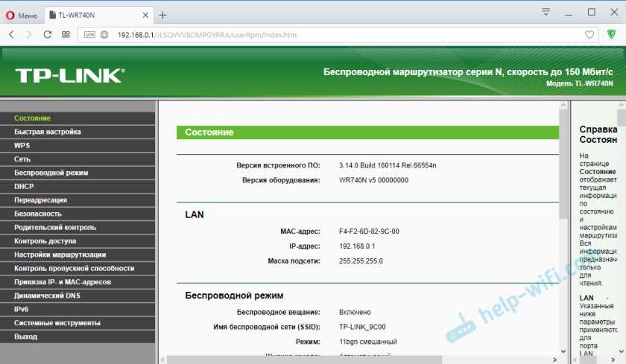Click scroll-down arrow of main content
The image size is (626, 364).
pyautogui.click(x=563, y=351)
